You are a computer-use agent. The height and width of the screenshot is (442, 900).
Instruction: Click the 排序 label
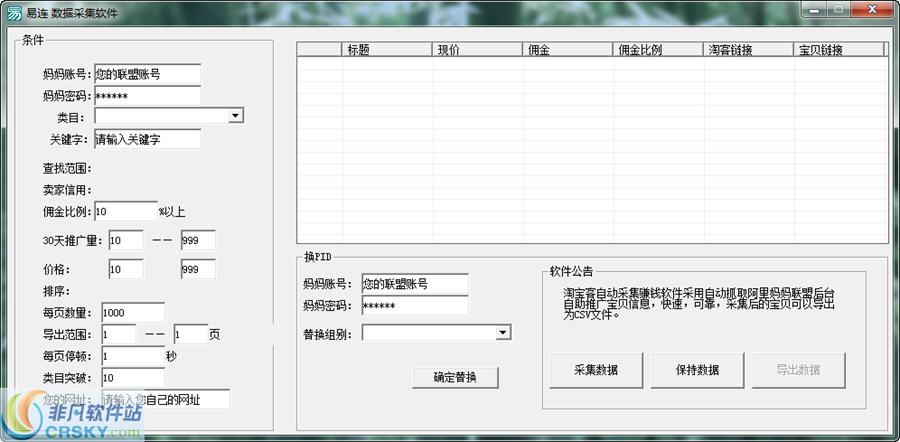click(56, 291)
